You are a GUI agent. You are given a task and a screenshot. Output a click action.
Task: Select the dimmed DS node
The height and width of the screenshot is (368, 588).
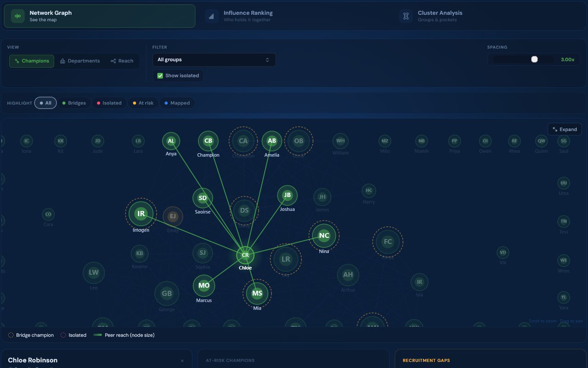pos(244,211)
